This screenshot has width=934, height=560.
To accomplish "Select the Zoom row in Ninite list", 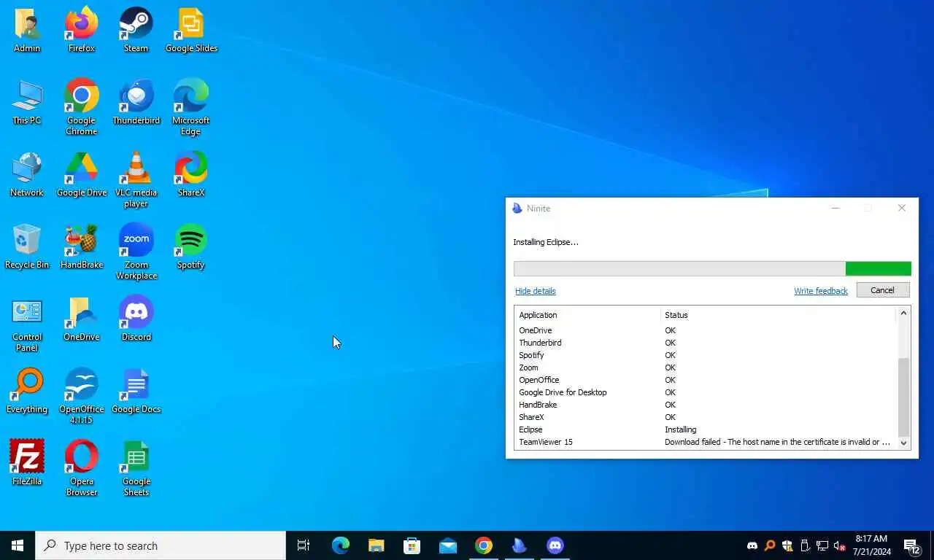I will point(705,367).
